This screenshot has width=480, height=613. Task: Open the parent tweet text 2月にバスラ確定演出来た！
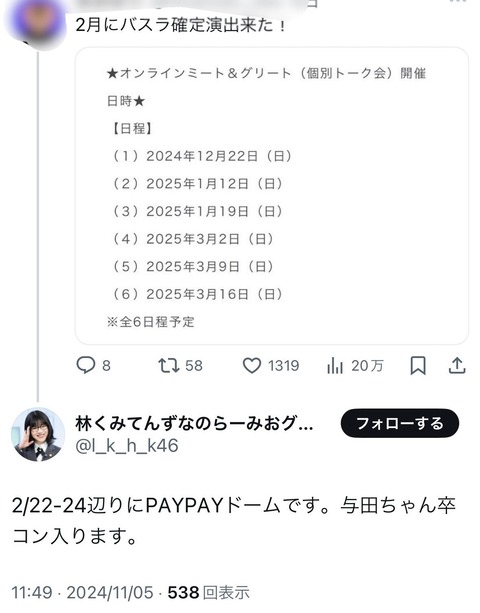click(181, 25)
